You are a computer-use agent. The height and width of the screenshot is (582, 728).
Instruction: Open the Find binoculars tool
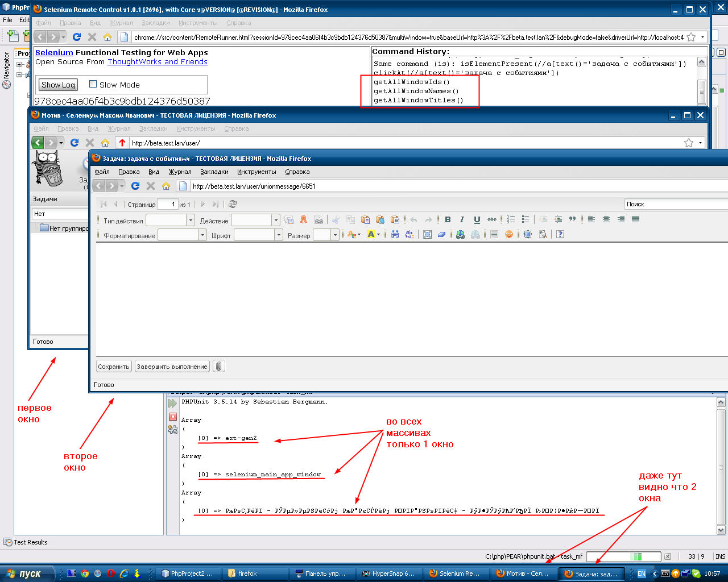[395, 234]
